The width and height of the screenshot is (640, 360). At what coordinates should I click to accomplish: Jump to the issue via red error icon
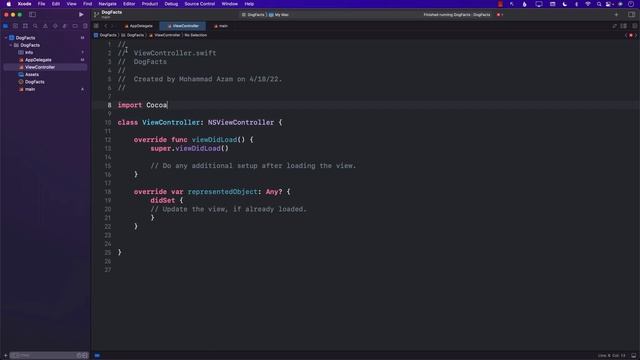click(x=631, y=35)
